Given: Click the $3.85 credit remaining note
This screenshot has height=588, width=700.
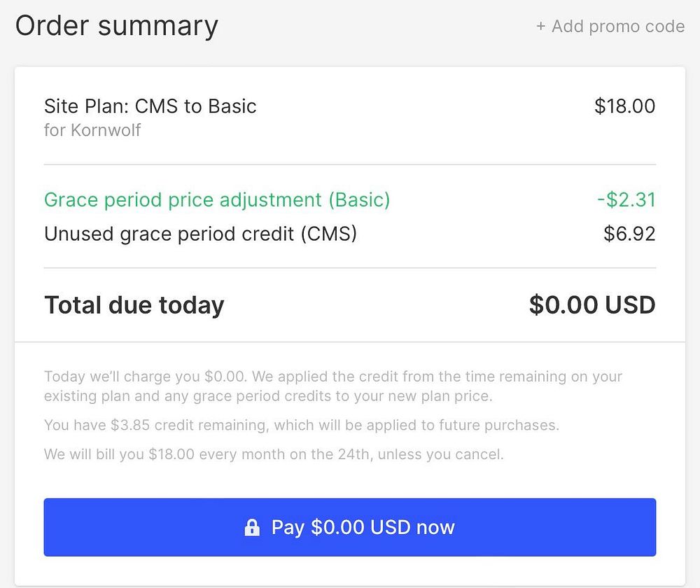Looking at the screenshot, I should tap(301, 425).
